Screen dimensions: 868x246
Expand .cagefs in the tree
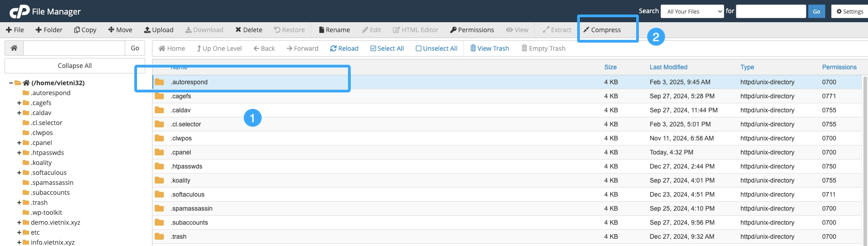coord(19,103)
